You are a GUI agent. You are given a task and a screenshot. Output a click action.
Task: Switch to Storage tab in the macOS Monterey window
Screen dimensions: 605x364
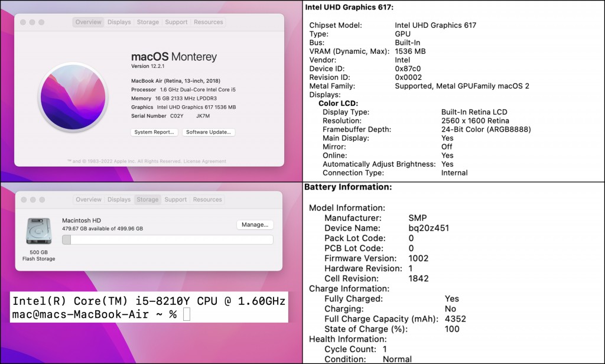tap(148, 22)
